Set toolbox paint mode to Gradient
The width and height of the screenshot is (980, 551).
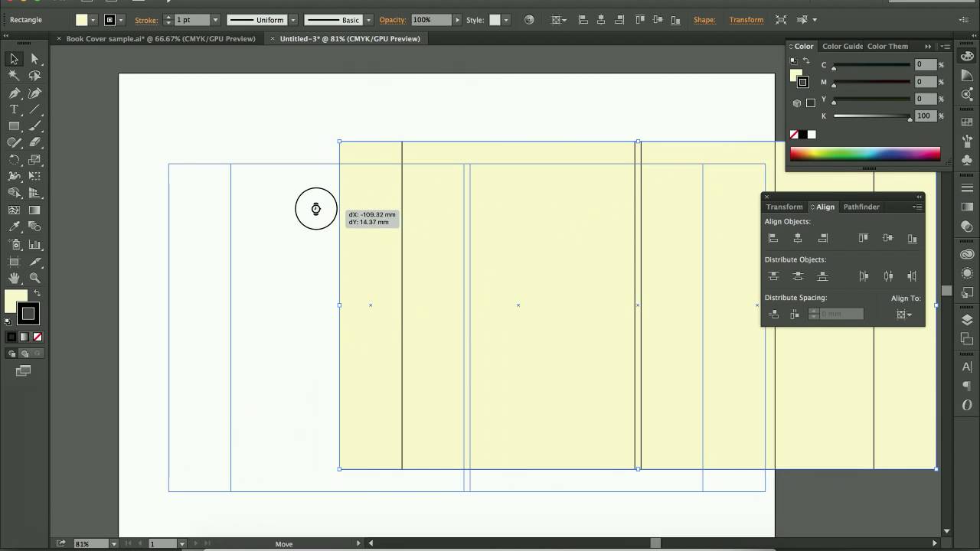click(24, 337)
